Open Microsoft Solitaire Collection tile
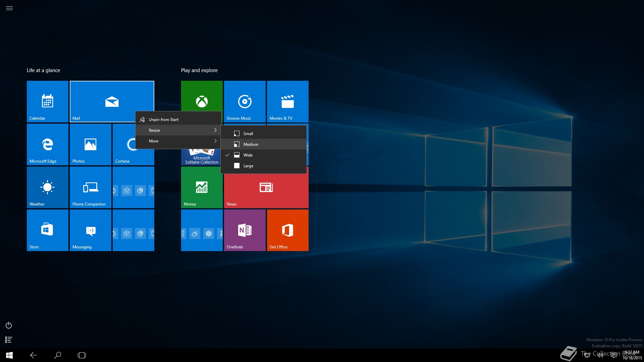Screen dimensions: 644x362 tap(201, 157)
